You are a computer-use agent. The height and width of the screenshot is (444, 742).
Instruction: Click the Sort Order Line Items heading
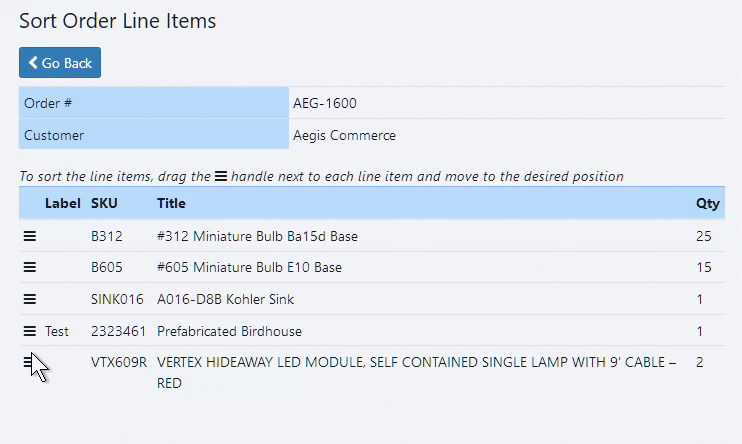click(117, 20)
